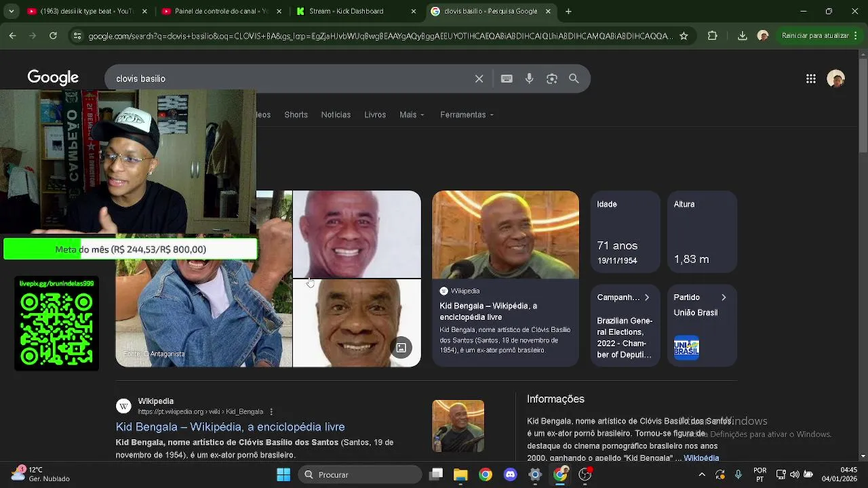This screenshot has width=868, height=488.
Task: Open the image gallery icon on the photo
Action: [x=401, y=348]
